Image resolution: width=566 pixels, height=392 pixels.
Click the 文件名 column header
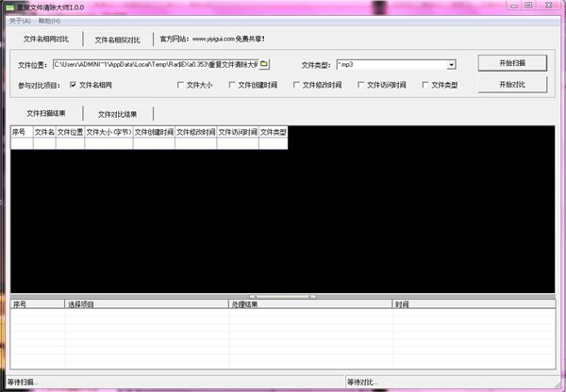point(44,132)
